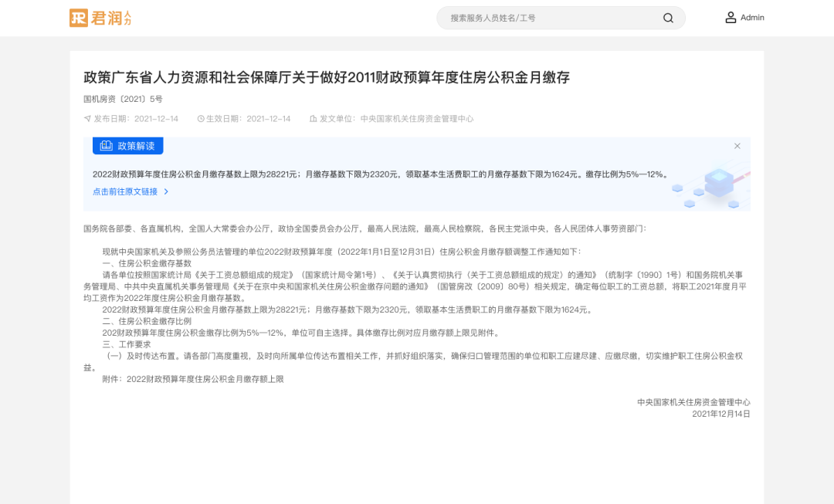The height and width of the screenshot is (504, 834).
Task: Dismiss the policy interpretation banner
Action: (x=737, y=146)
